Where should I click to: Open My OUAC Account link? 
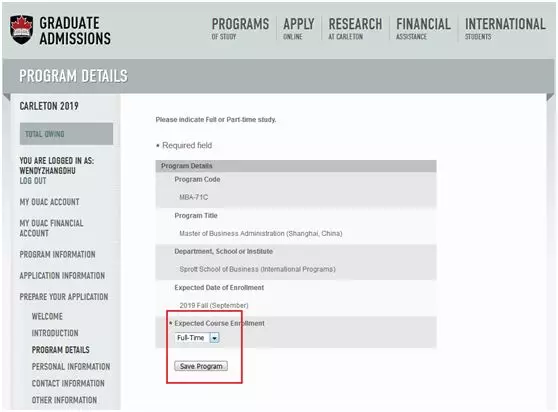click(49, 202)
